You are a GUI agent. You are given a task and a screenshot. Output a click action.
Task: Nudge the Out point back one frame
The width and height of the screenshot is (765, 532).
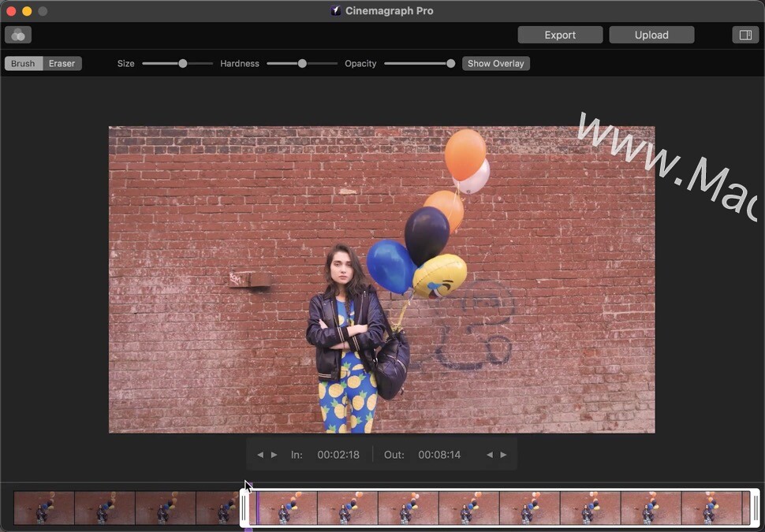[491, 454]
